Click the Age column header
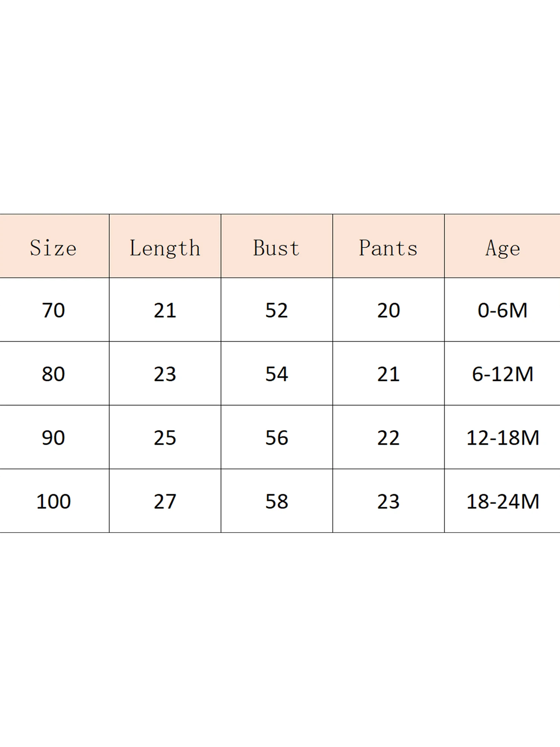560x747 pixels. point(503,248)
